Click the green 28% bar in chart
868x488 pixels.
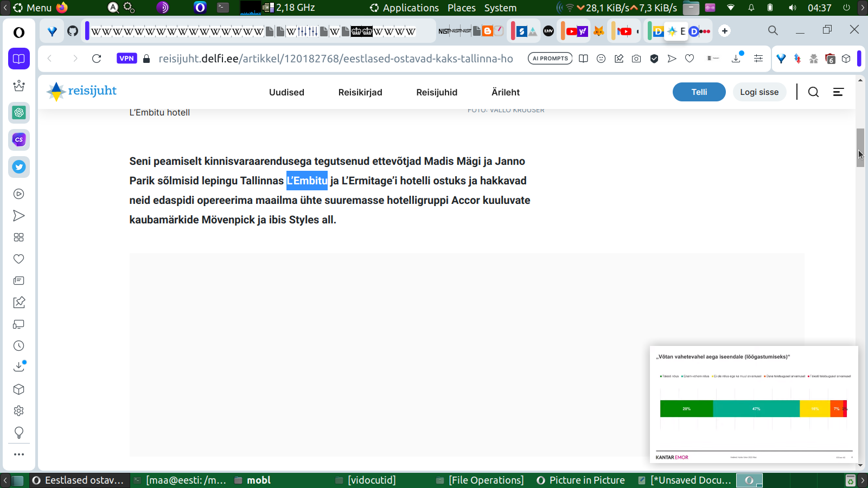pos(686,409)
